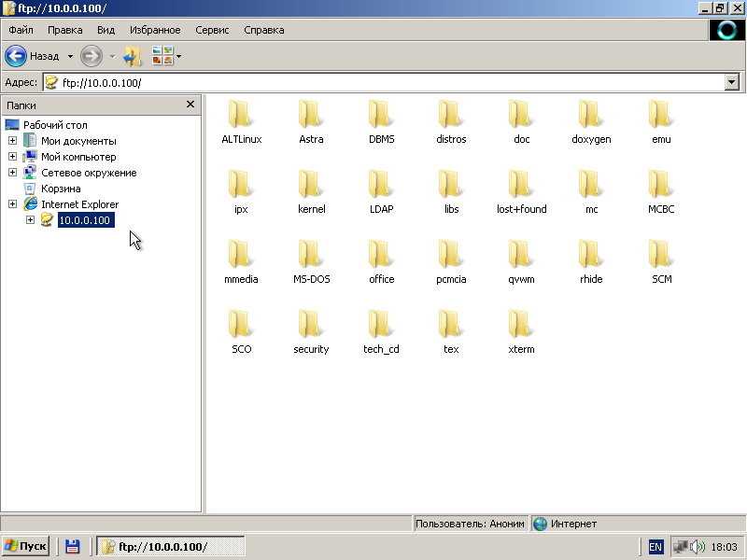Screen dimensions: 747x560
Task: Expand the 10.0.0.100 tree node
Action: coord(30,220)
